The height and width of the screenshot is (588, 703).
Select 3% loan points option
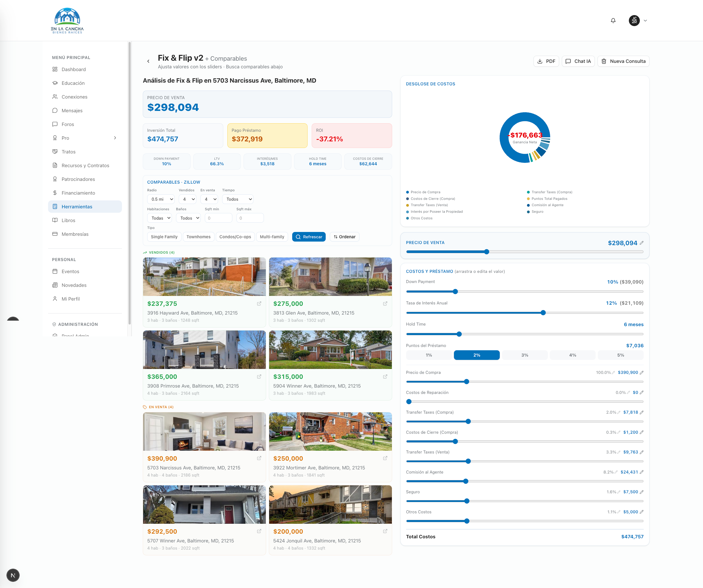[524, 355]
